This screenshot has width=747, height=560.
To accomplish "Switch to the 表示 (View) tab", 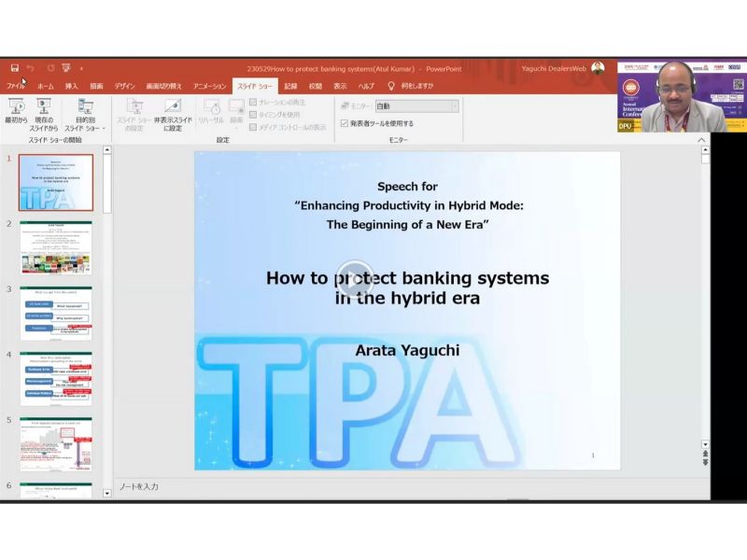I will click(340, 86).
